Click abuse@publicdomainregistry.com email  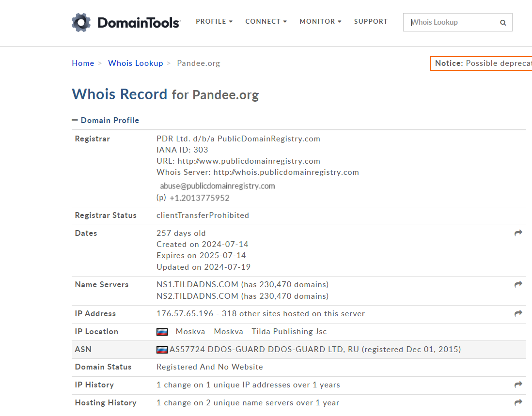point(218,186)
